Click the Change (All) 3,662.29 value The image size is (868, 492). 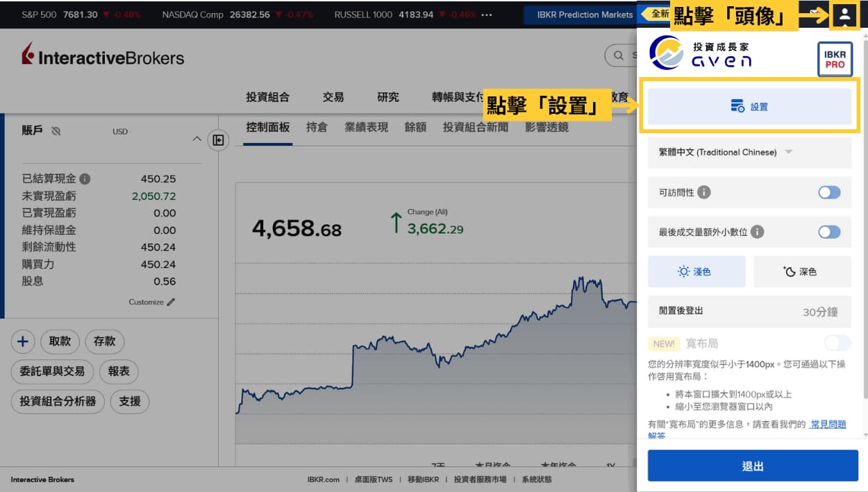tap(435, 228)
